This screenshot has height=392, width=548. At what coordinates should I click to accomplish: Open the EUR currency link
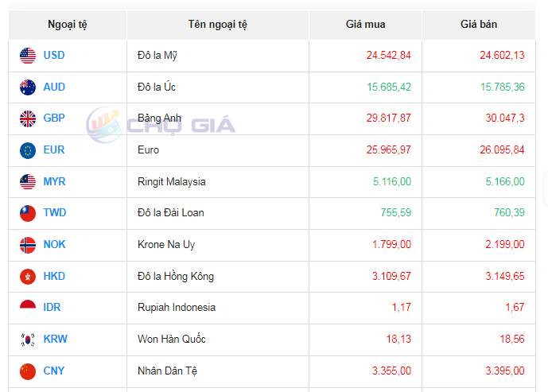54,150
